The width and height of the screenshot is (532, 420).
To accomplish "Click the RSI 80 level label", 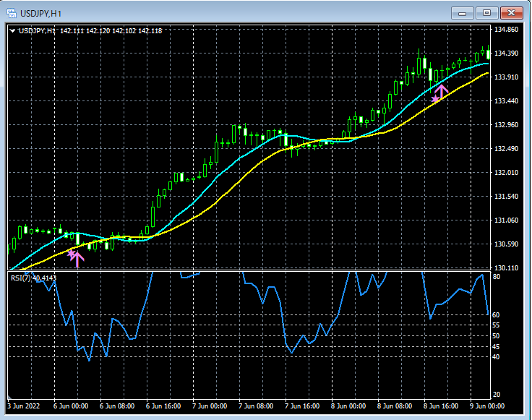I will pos(497,277).
